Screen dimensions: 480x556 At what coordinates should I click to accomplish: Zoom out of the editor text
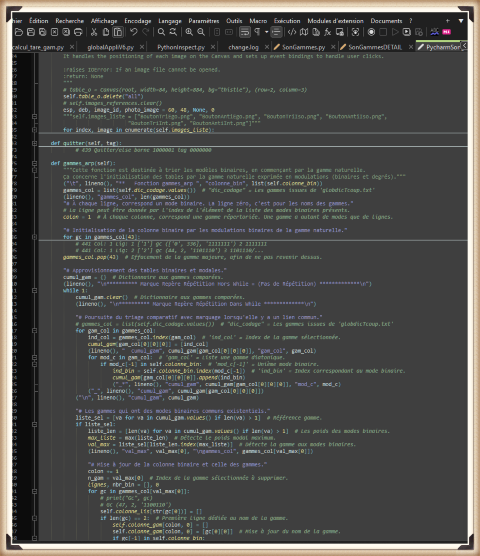[x=201, y=32]
